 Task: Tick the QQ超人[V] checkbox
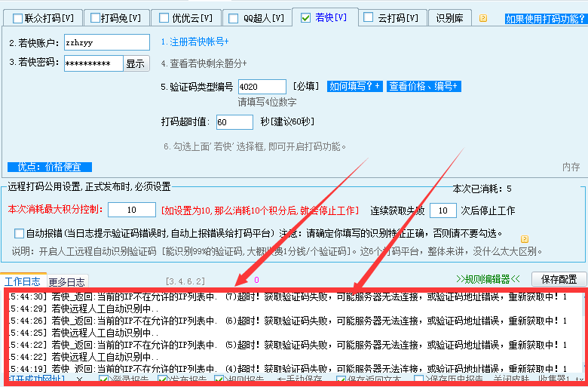pyautogui.click(x=233, y=18)
